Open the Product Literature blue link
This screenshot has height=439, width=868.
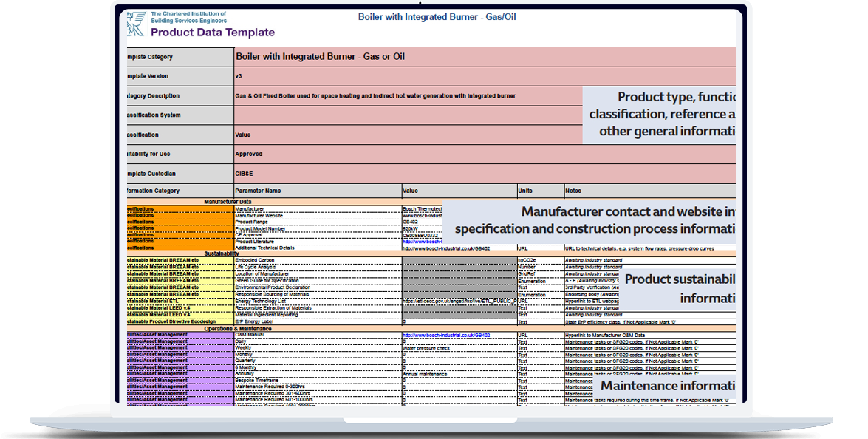coord(422,242)
